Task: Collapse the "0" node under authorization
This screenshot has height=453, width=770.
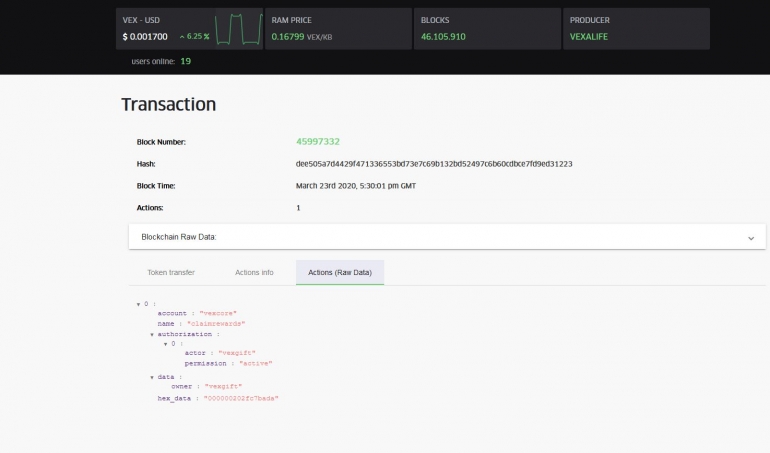Action: point(165,343)
